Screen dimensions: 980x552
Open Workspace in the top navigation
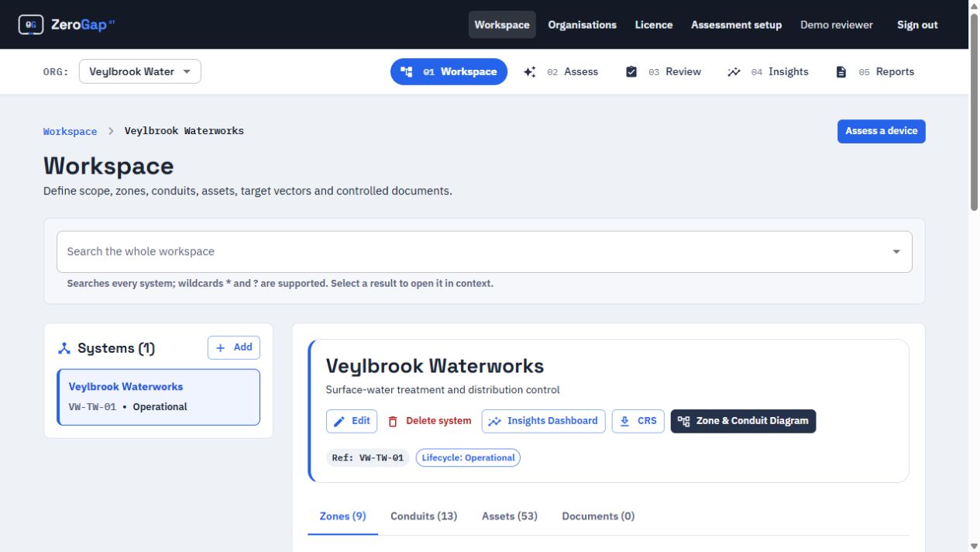click(x=502, y=25)
